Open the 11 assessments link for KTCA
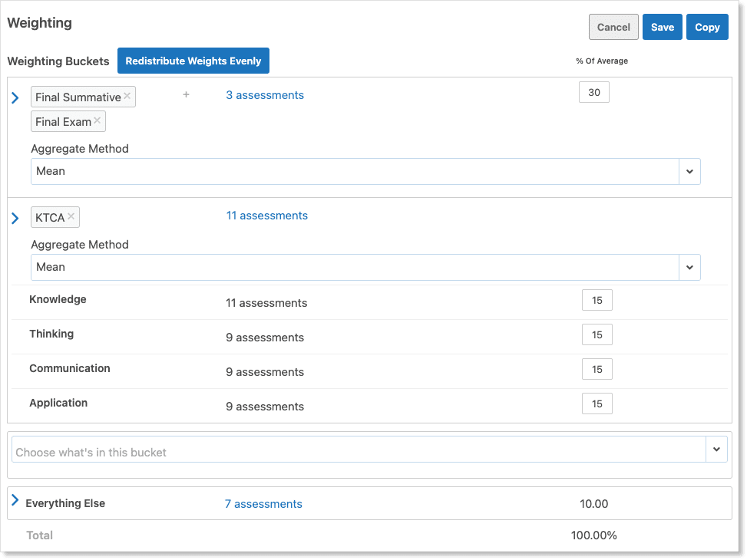The width and height of the screenshot is (747, 560). coord(266,216)
